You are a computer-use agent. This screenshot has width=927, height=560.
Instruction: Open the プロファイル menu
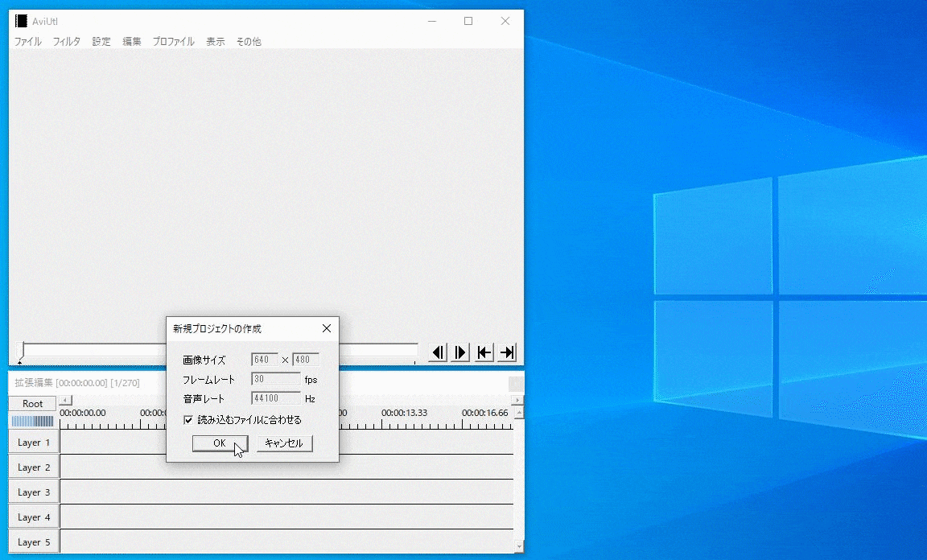coord(173,41)
